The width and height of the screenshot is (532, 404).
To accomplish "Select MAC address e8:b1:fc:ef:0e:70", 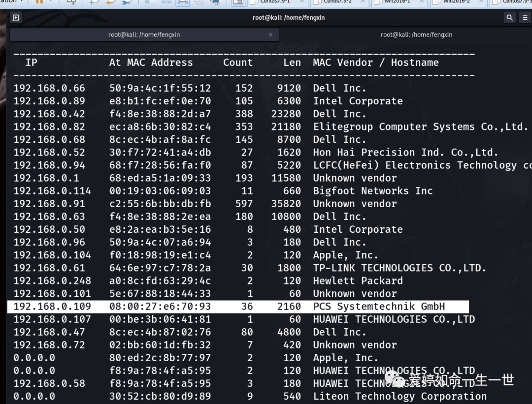I will (x=160, y=101).
